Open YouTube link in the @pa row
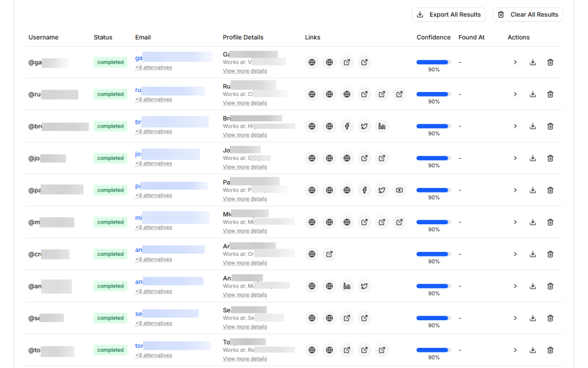 point(399,190)
